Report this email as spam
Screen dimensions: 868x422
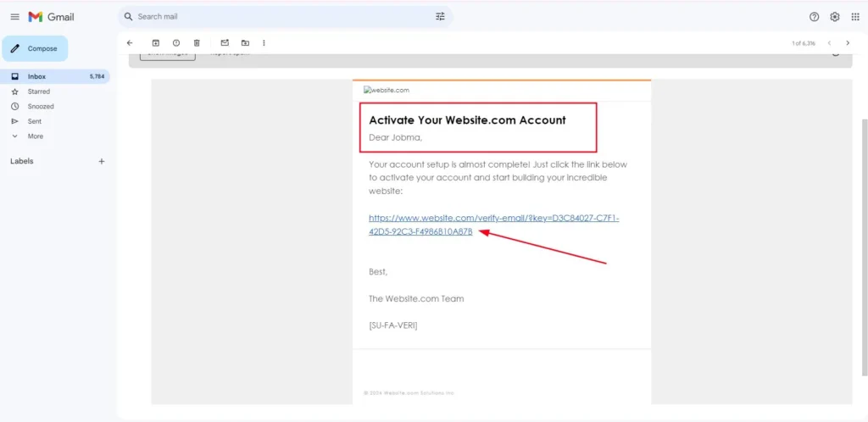point(176,42)
